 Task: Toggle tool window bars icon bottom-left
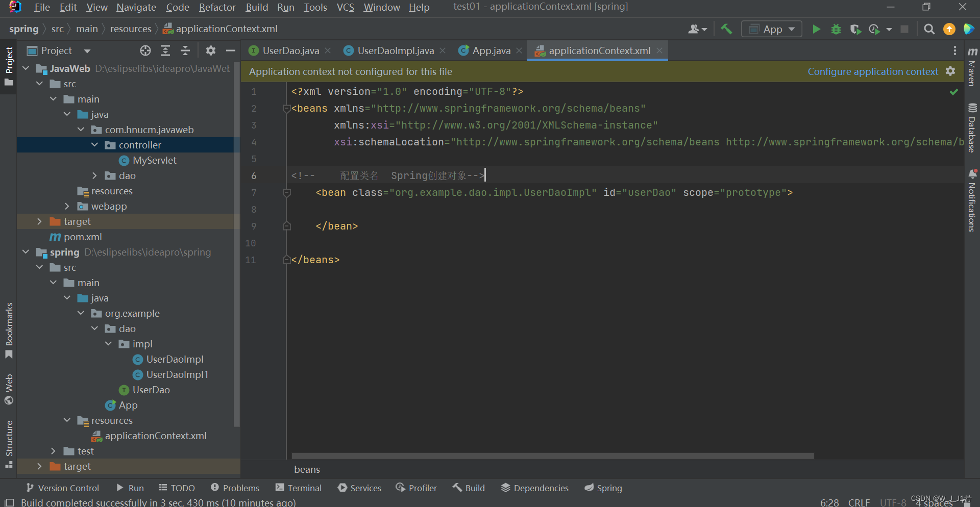[x=9, y=502]
